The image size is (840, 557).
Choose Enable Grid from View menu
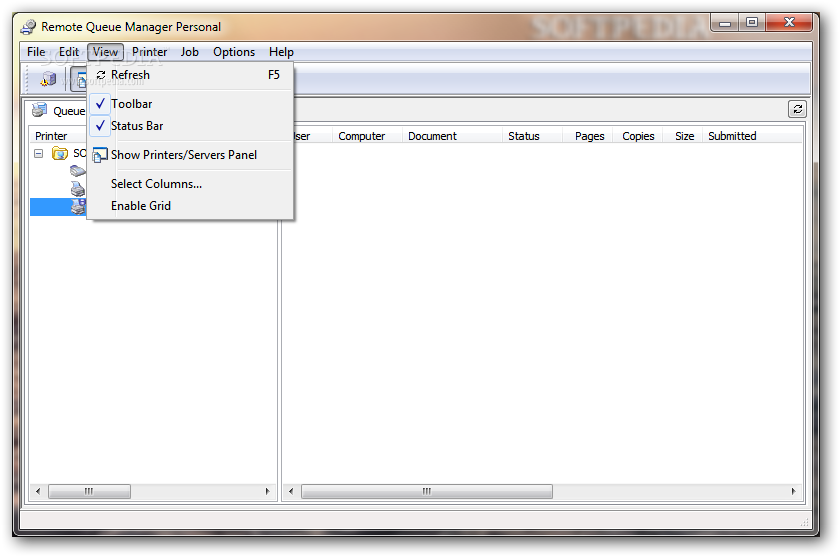point(190,206)
